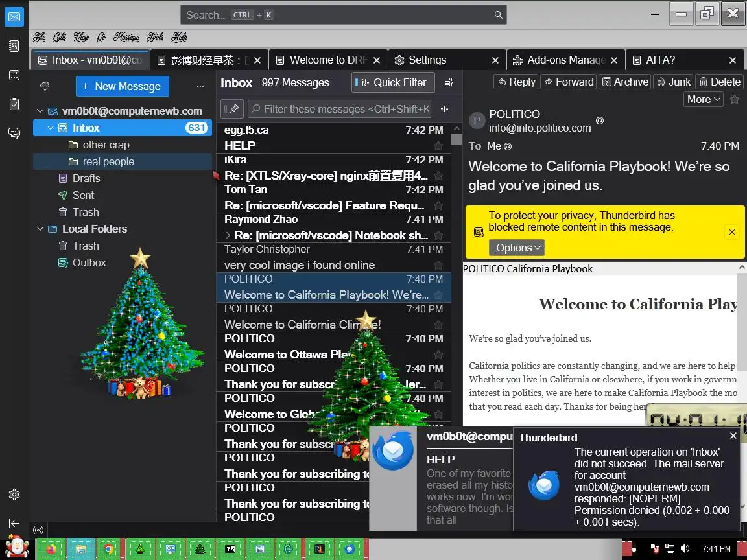Collapse the vm0b0t@computernewb.com account
This screenshot has height=560, width=747.
click(x=40, y=111)
